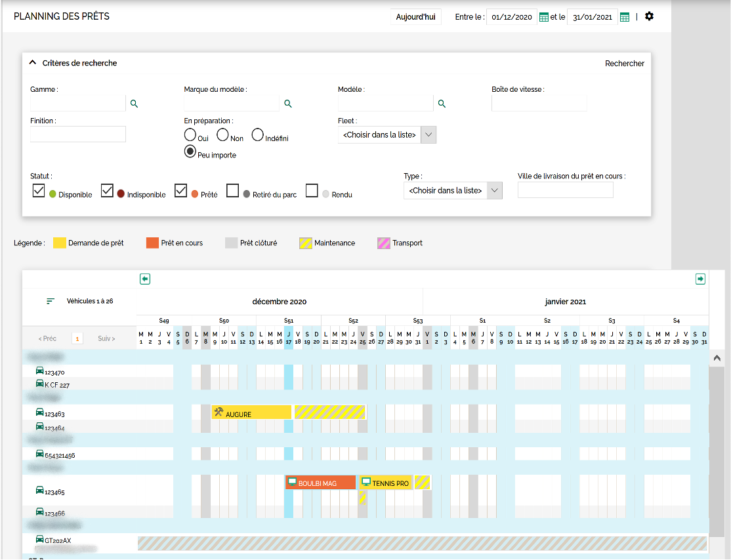Click car icon for vehicle 123465
Viewport: 731px width, 560px height.
coord(39,490)
